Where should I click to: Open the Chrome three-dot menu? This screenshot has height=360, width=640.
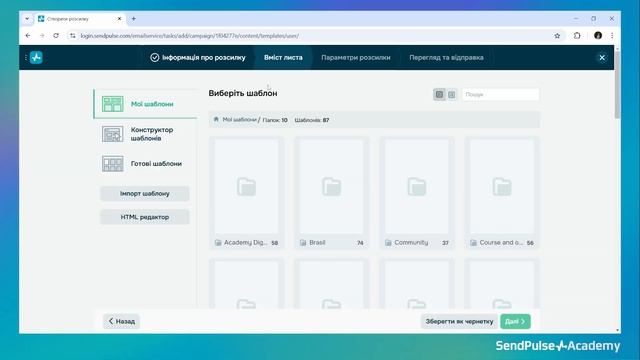click(612, 36)
